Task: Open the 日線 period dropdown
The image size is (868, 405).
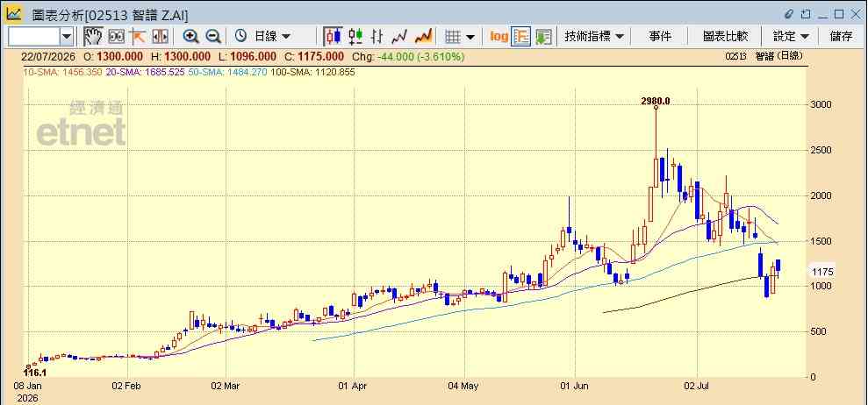Action: [x=272, y=37]
